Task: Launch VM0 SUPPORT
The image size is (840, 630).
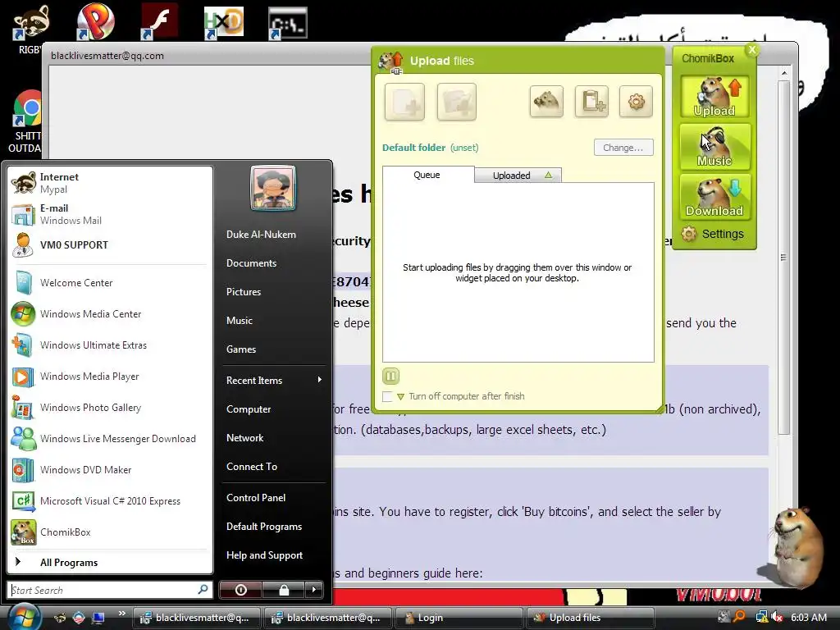Action: (110, 244)
